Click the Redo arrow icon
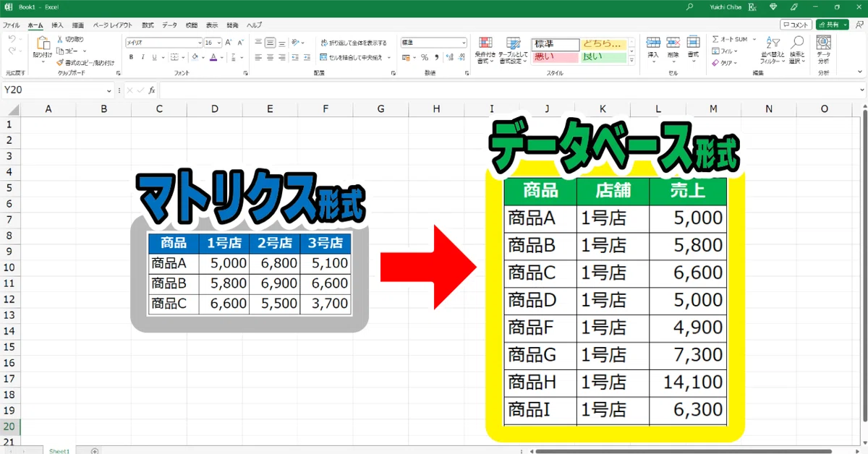This screenshot has width=868, height=454. click(x=12, y=51)
